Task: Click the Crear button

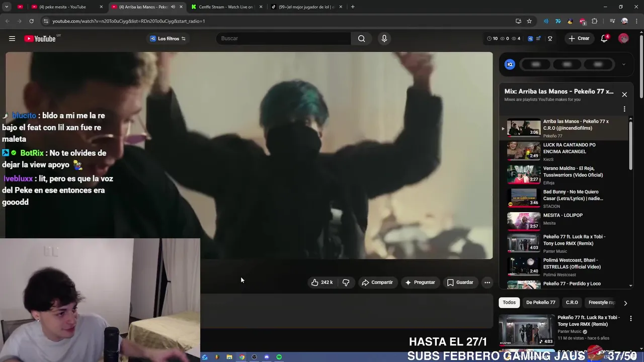Action: [x=579, y=39]
